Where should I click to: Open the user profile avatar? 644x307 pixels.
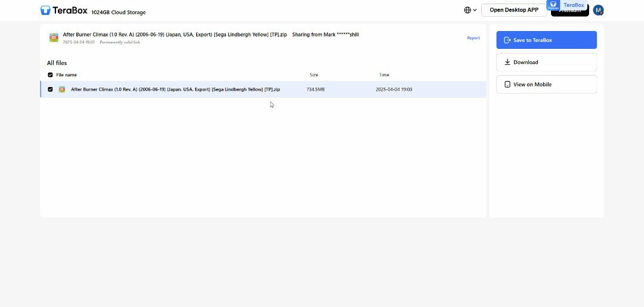pos(598,10)
